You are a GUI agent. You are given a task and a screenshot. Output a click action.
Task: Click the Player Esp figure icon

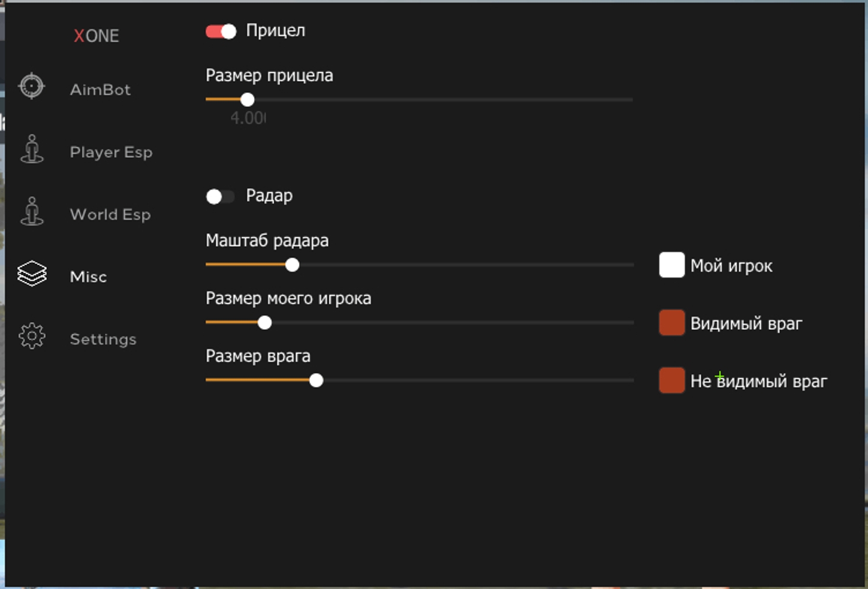pos(32,149)
